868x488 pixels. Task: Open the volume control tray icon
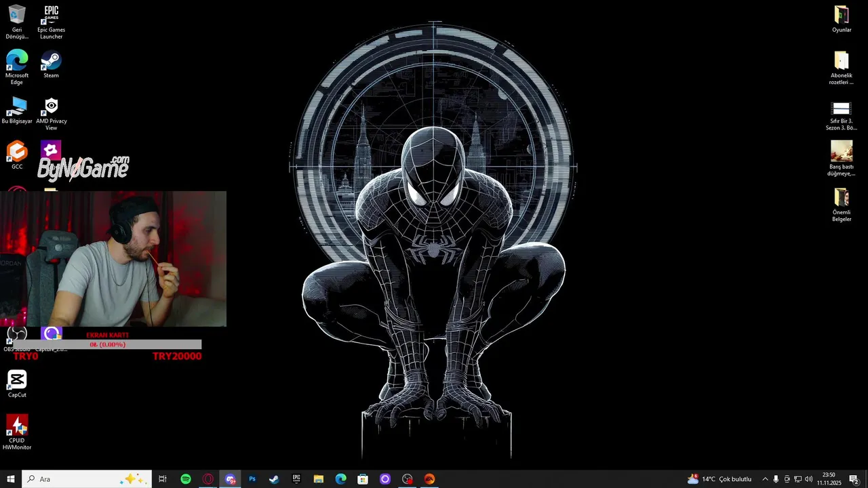pyautogui.click(x=808, y=479)
